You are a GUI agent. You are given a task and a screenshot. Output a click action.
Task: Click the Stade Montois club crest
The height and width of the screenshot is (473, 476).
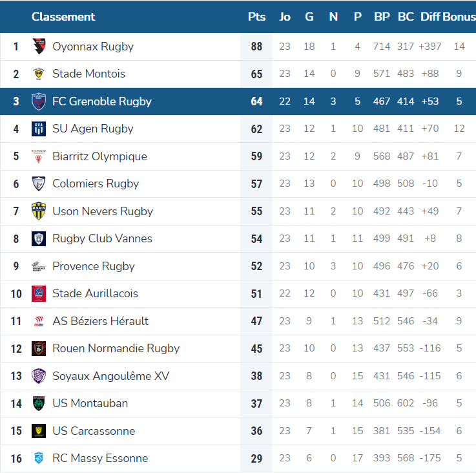pyautogui.click(x=39, y=74)
